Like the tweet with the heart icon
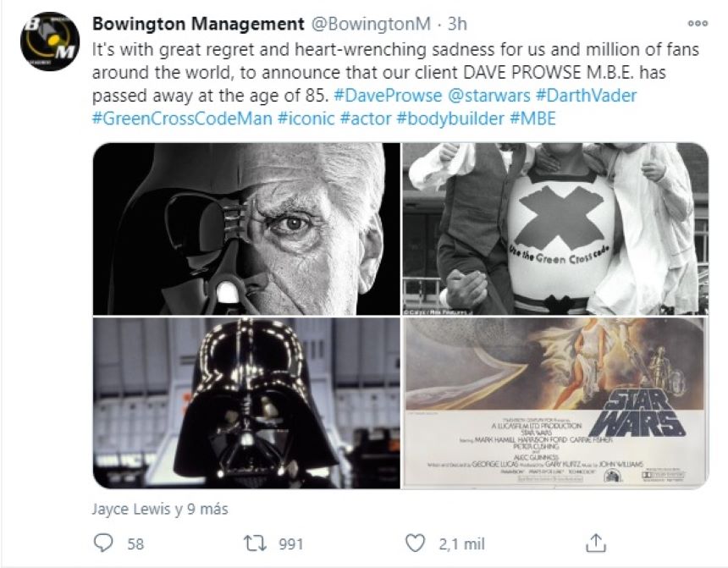 click(x=415, y=543)
